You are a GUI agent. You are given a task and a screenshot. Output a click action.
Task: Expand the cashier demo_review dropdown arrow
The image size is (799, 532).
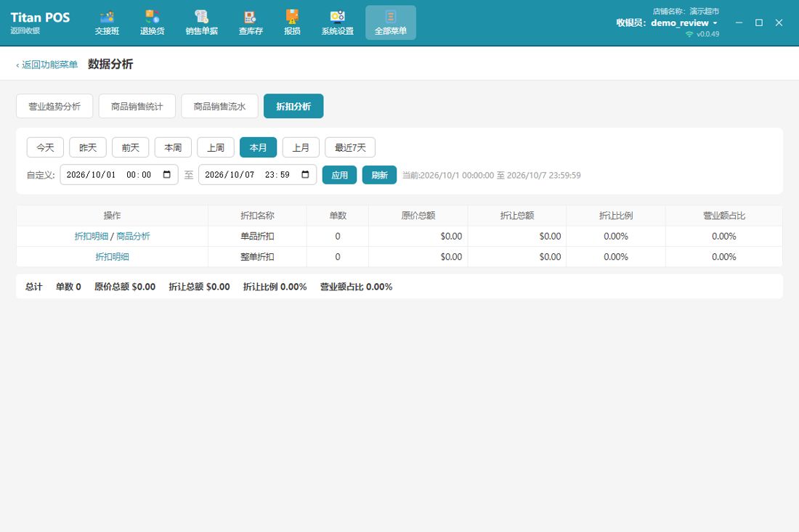(715, 23)
